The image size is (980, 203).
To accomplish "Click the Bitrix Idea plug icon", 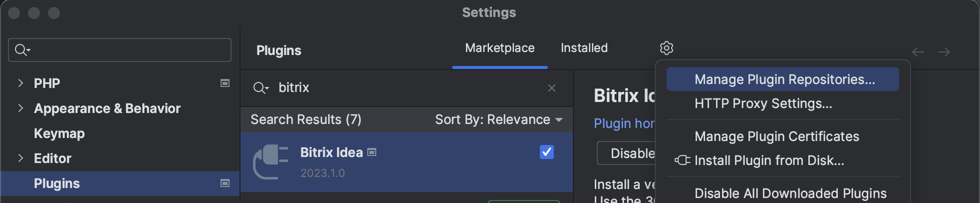I will point(270,161).
